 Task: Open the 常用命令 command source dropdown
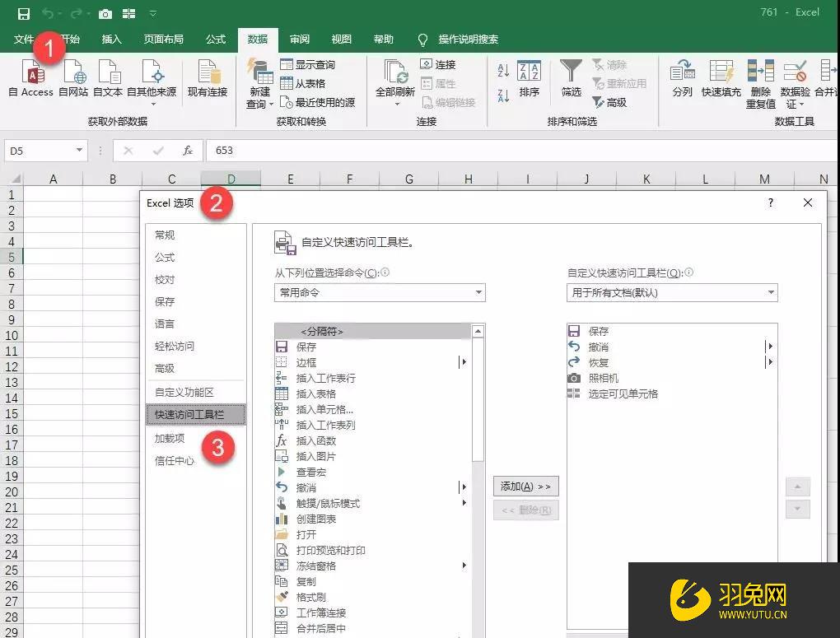coord(380,292)
